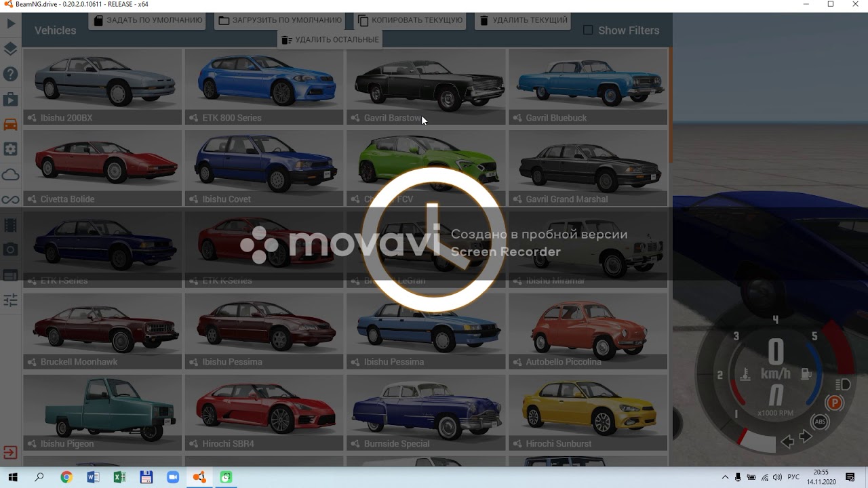This screenshot has width=868, height=488.
Task: Open the РУС input language switcher
Action: click(x=793, y=477)
